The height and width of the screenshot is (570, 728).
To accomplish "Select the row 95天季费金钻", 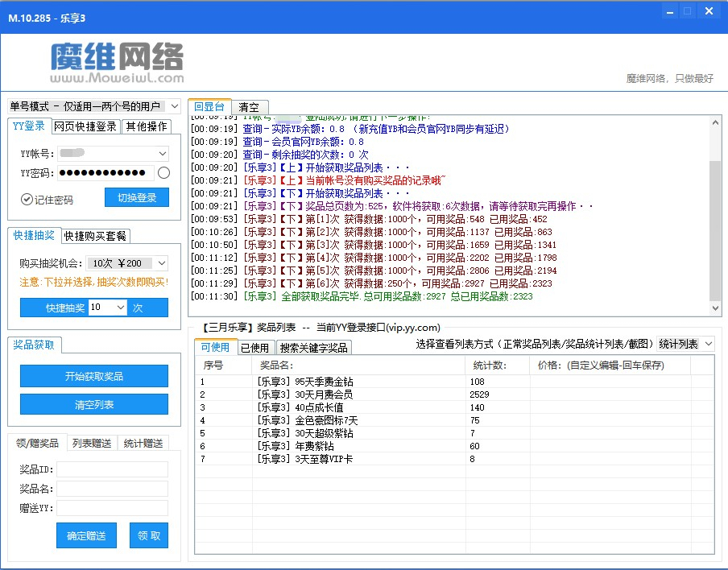I will (x=454, y=382).
